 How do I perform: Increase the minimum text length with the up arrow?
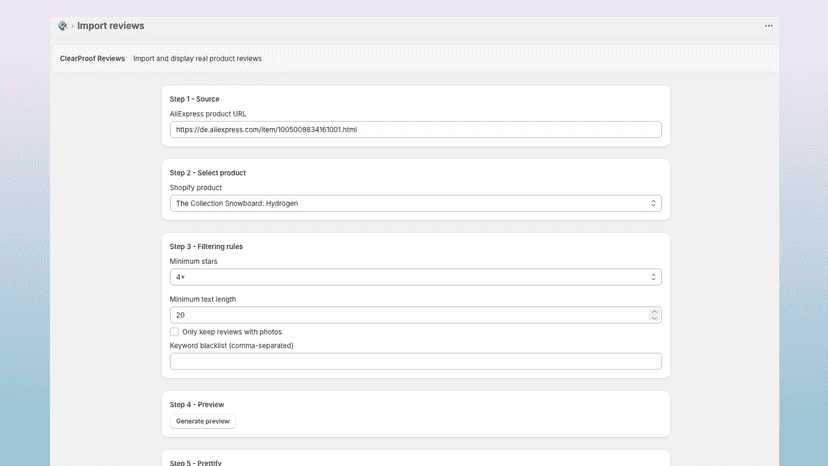coord(654,312)
